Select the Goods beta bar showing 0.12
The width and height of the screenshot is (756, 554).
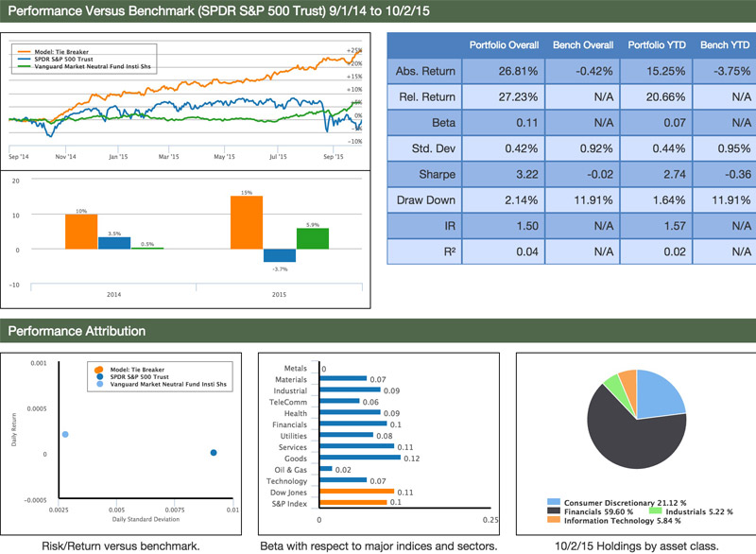coord(361,457)
